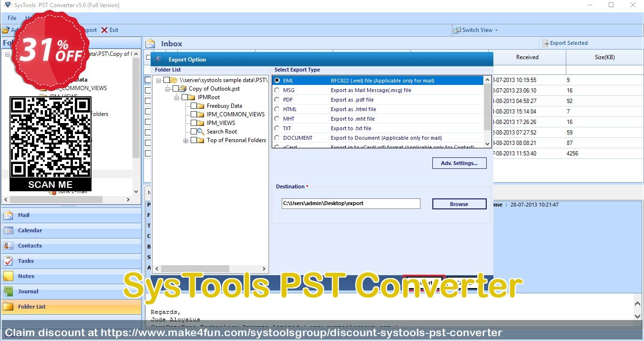This screenshot has height=341, width=644.
Task: Click 'Export as .pdf file' description text
Action: tap(352, 100)
